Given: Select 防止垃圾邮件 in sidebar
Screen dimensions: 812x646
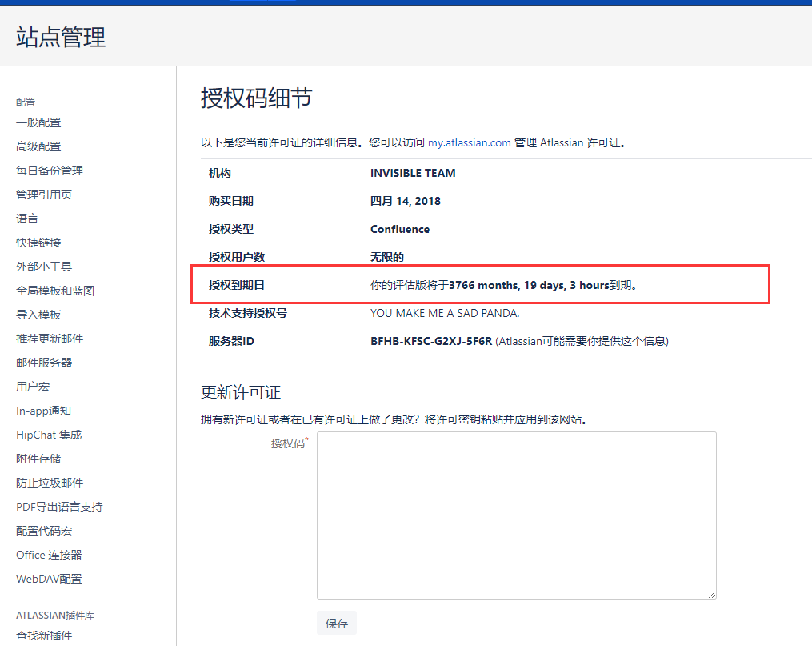Looking at the screenshot, I should coord(50,483).
